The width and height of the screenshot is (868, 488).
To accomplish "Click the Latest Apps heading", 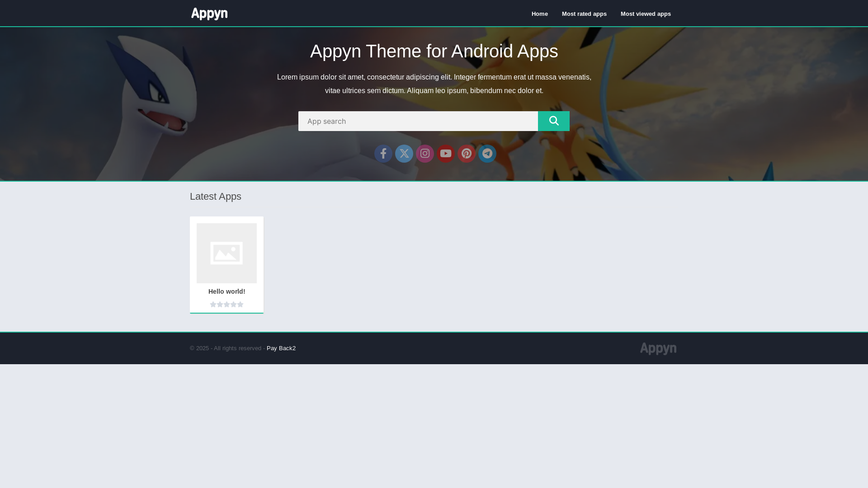I will (216, 197).
